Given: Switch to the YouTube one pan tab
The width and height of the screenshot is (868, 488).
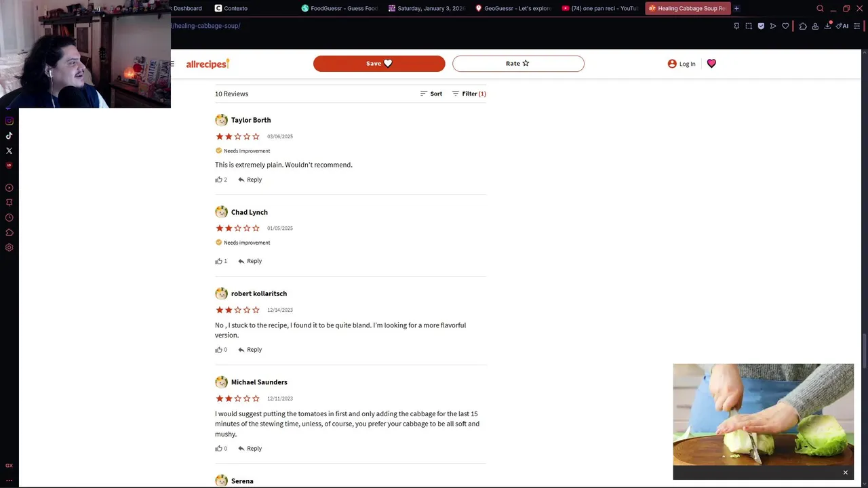Looking at the screenshot, I should [600, 8].
